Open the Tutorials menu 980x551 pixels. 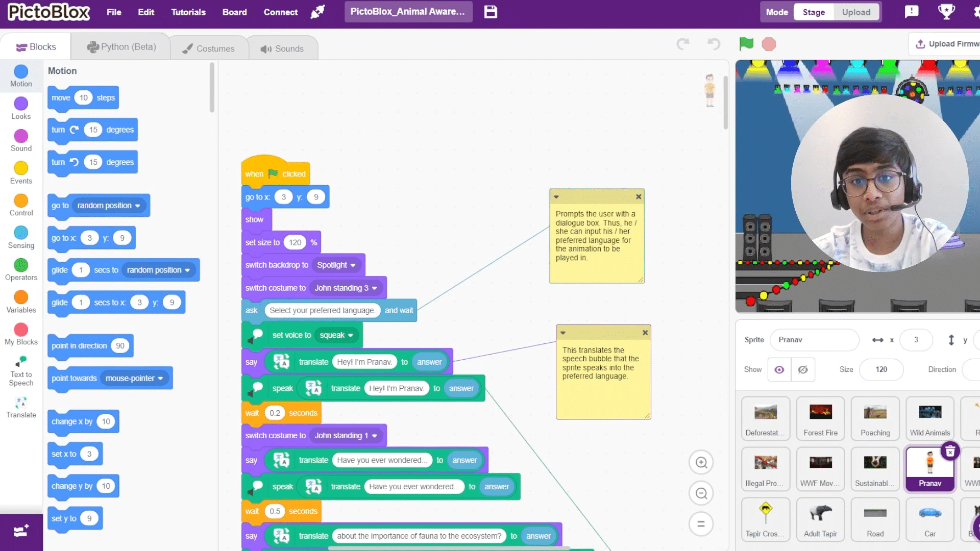(188, 12)
